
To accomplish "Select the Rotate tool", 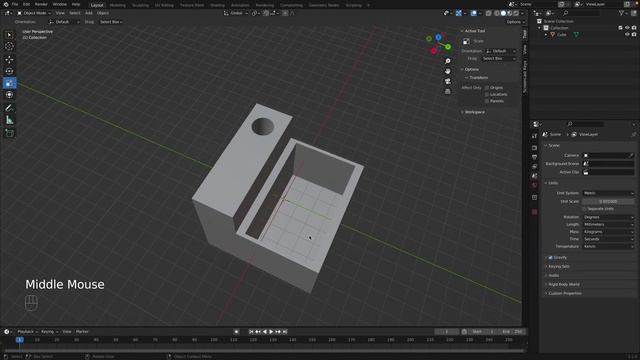I will (x=9, y=71).
